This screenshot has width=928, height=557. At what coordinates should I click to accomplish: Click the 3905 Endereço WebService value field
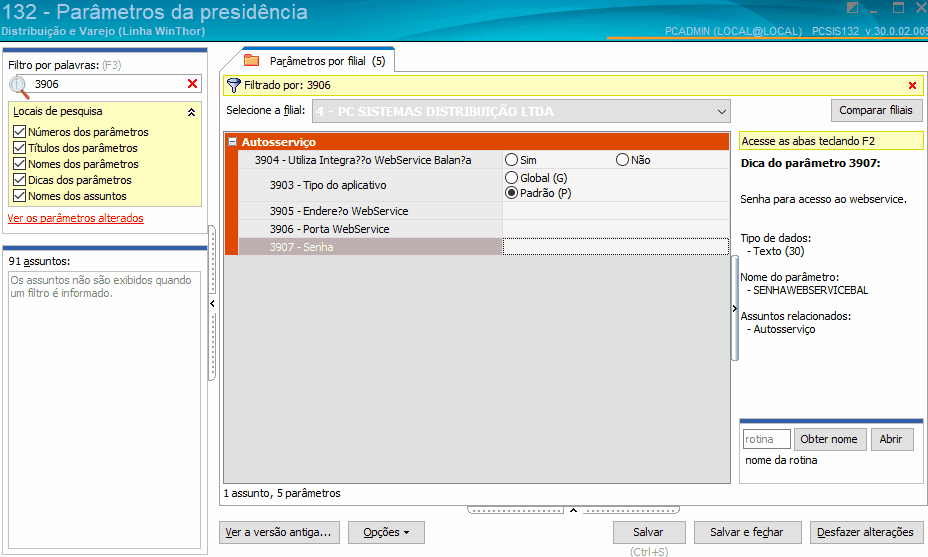(616, 211)
